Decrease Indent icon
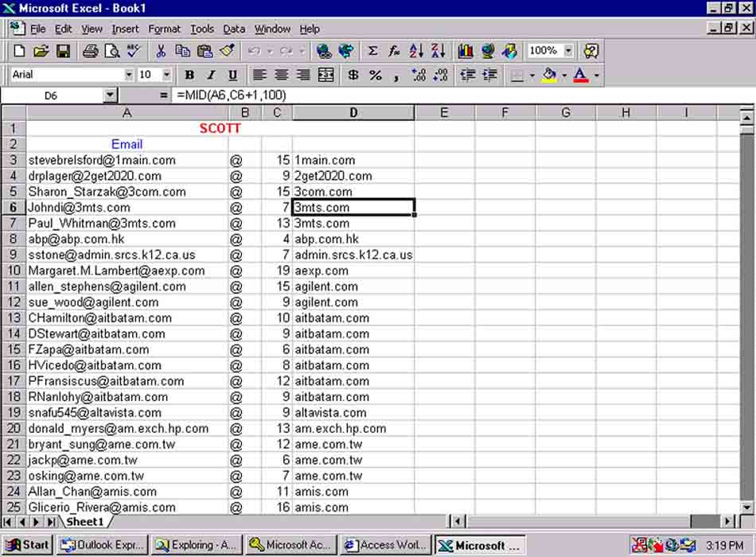The image size is (756, 557). pyautogui.click(x=467, y=75)
